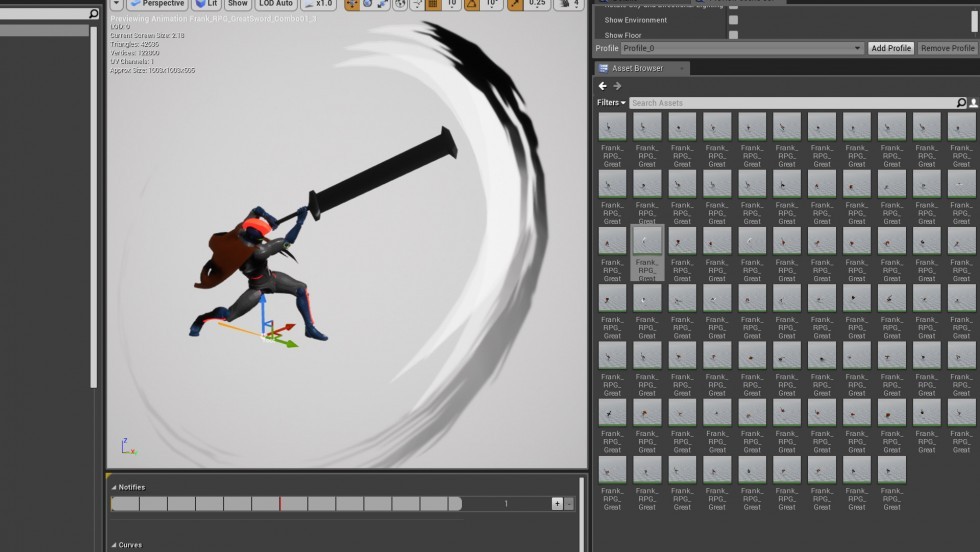The height and width of the screenshot is (552, 980).
Task: Open the Perspective view mode menu
Action: pos(158,4)
